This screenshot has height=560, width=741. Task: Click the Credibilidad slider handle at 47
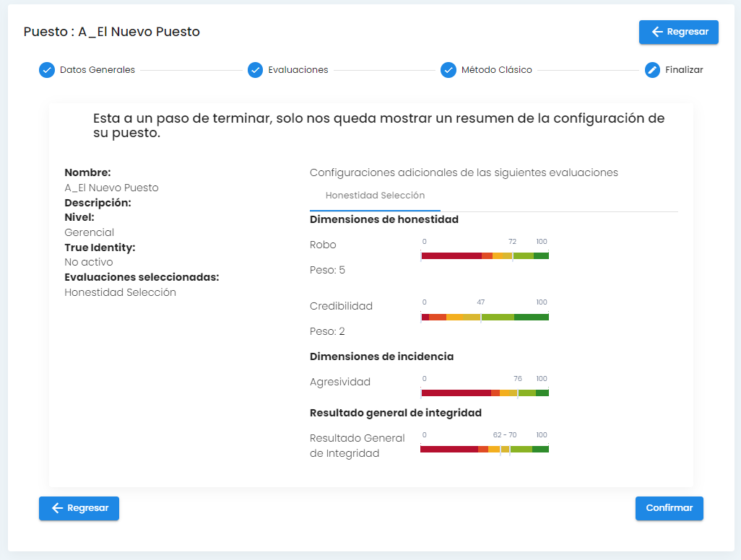[481, 317]
